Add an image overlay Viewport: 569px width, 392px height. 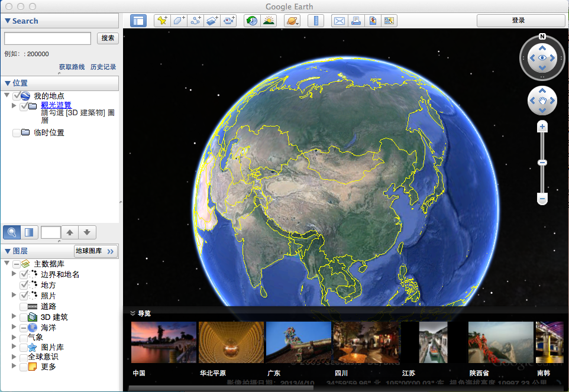pyautogui.click(x=212, y=21)
